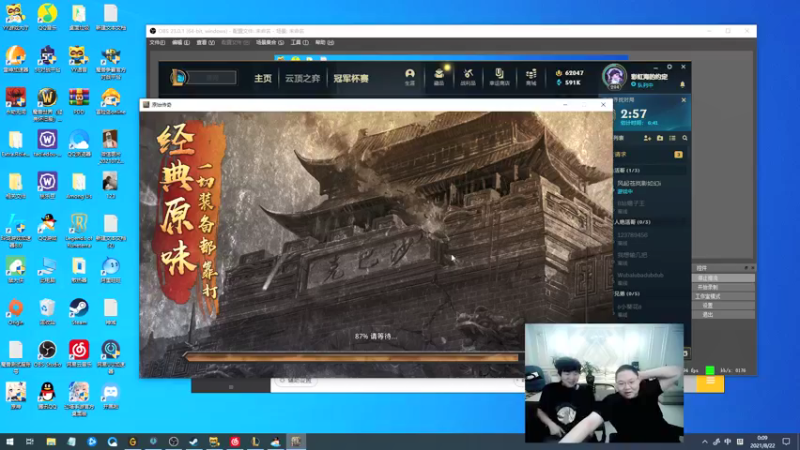The height and width of the screenshot is (450, 800).
Task: Open Edit menu in OBS
Action: [x=181, y=43]
